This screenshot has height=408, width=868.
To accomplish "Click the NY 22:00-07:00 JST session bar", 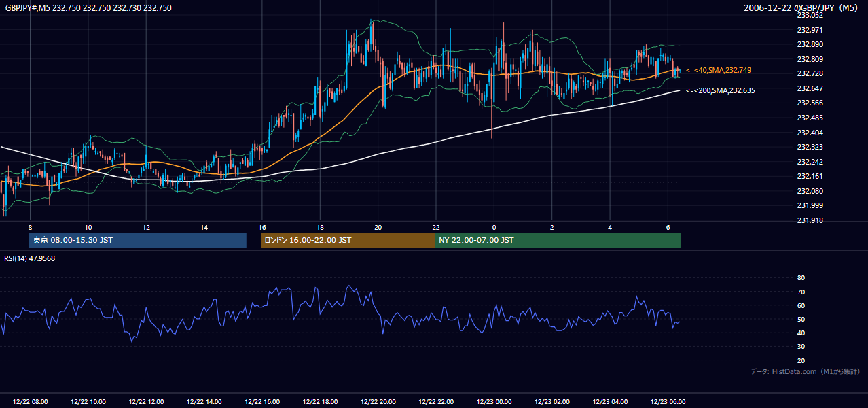I will pos(558,240).
